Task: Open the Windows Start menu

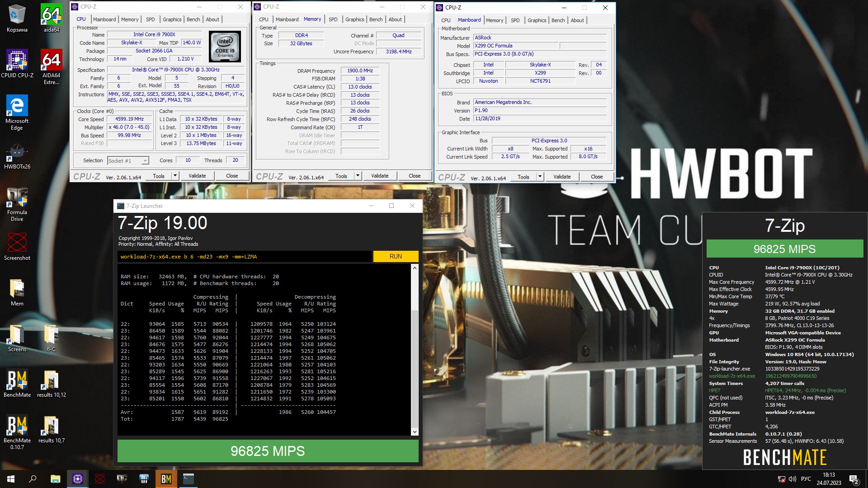Action: tap(11, 479)
